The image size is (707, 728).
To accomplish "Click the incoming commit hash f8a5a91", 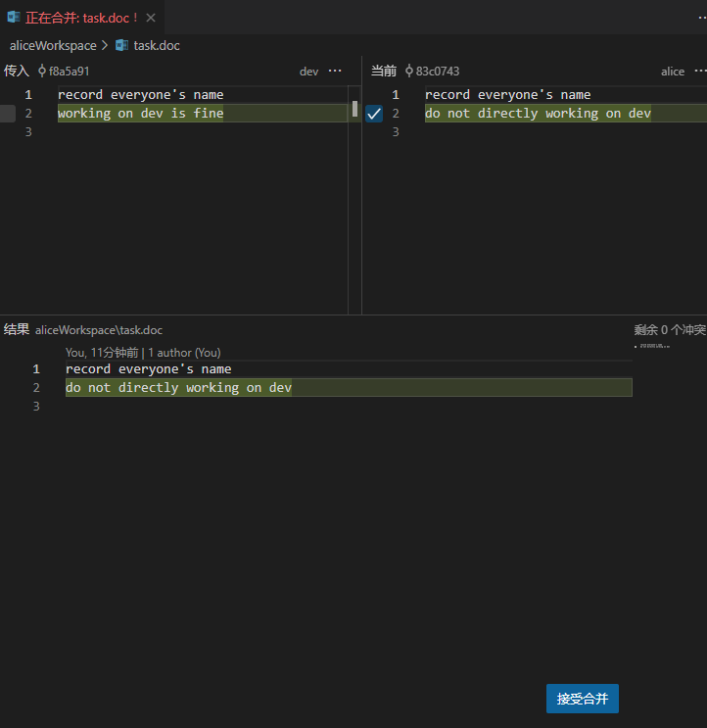I will pos(70,71).
